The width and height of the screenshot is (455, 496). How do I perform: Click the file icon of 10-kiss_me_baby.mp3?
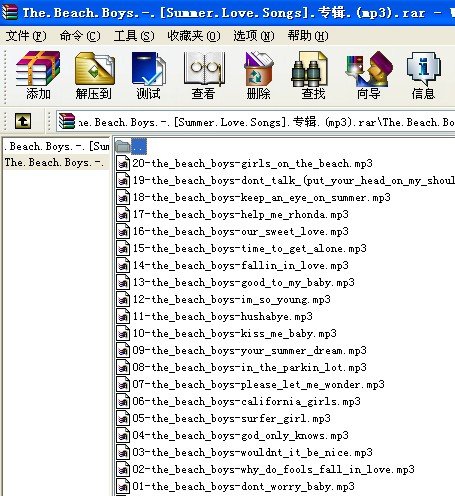click(x=123, y=333)
